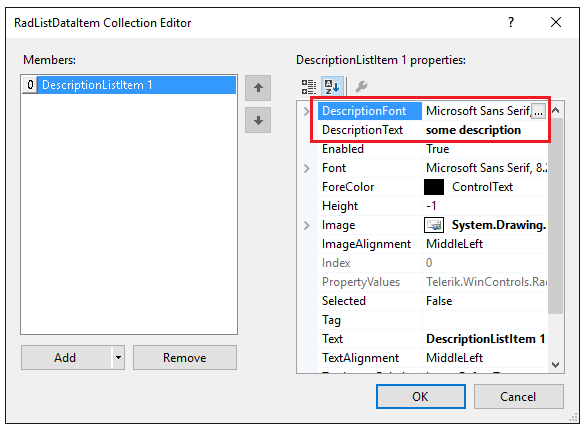Select the ImageAlignment property name
This screenshot has width=586, height=431.
[x=366, y=244]
